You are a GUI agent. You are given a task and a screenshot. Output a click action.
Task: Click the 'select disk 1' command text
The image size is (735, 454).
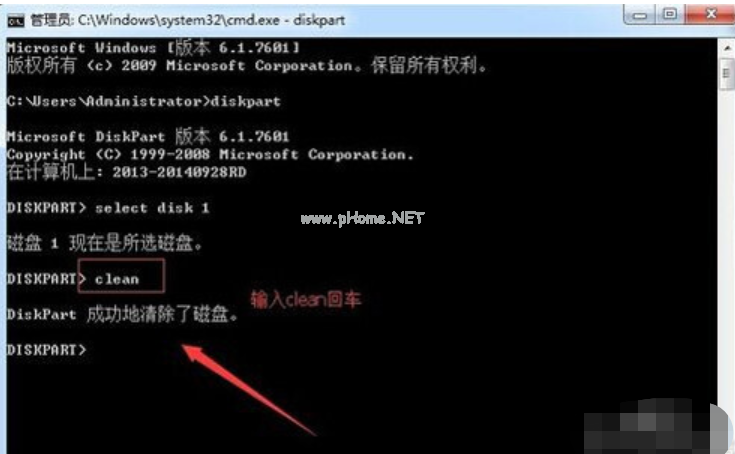152,208
